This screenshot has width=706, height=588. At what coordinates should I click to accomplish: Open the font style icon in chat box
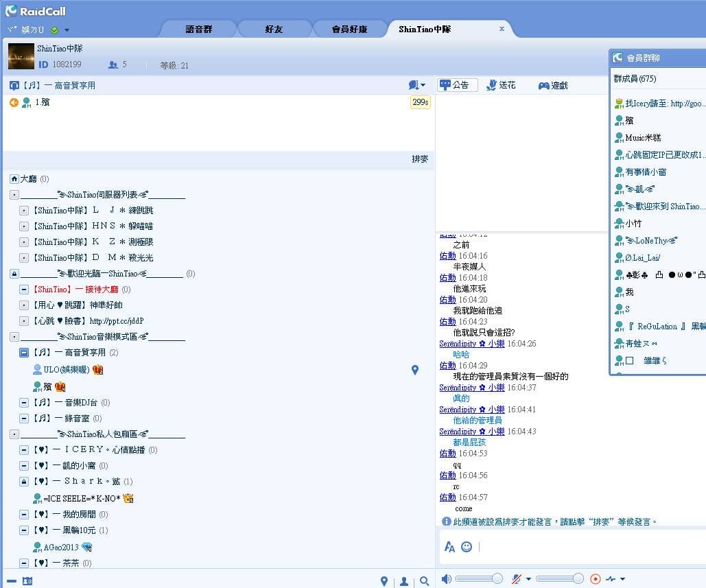coord(449,547)
